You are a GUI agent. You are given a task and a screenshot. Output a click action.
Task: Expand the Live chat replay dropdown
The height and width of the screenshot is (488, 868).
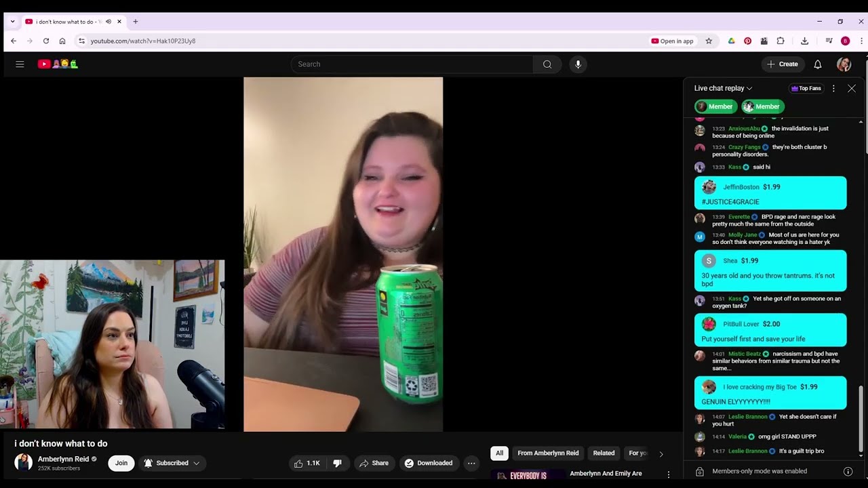723,88
